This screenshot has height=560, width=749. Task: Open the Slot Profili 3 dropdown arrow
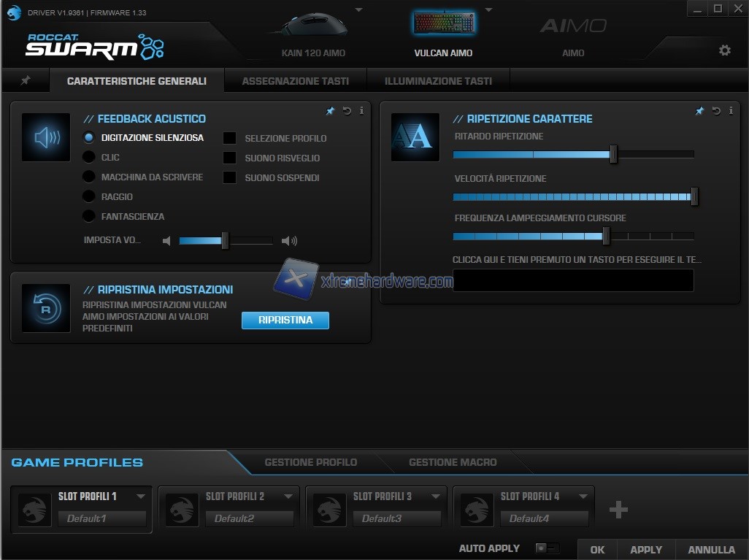tap(436, 496)
